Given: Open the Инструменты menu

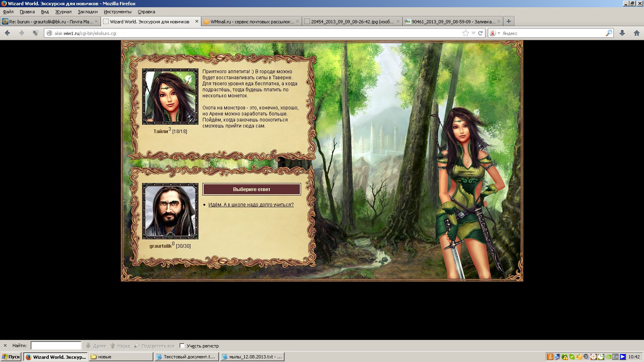Looking at the screenshot, I should click(x=118, y=12).
